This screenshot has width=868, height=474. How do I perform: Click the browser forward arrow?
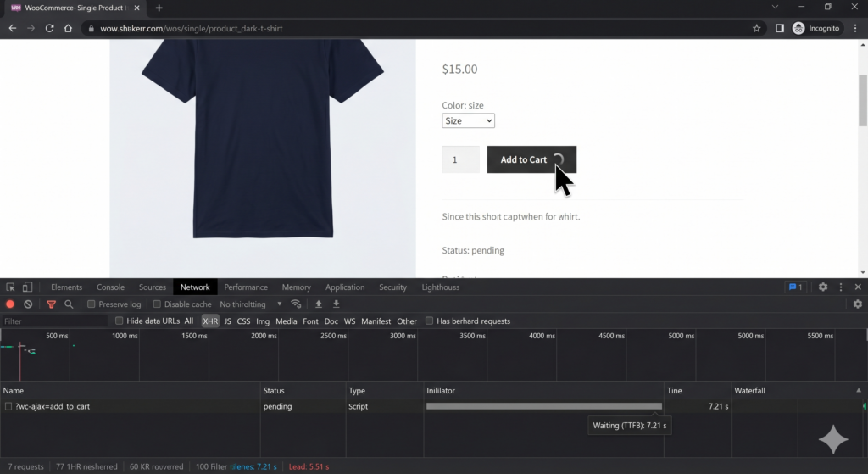[x=31, y=28]
